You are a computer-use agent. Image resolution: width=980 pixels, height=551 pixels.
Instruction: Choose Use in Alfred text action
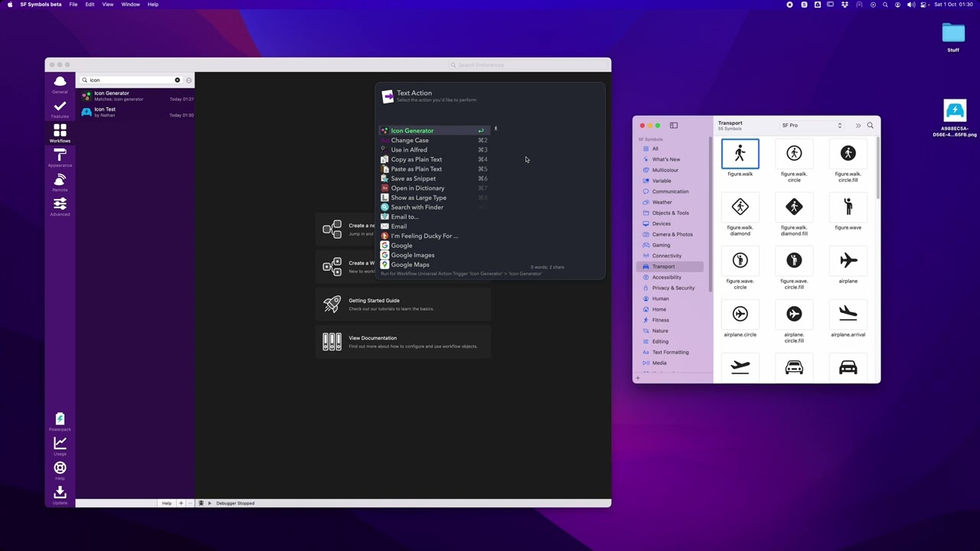click(433, 150)
